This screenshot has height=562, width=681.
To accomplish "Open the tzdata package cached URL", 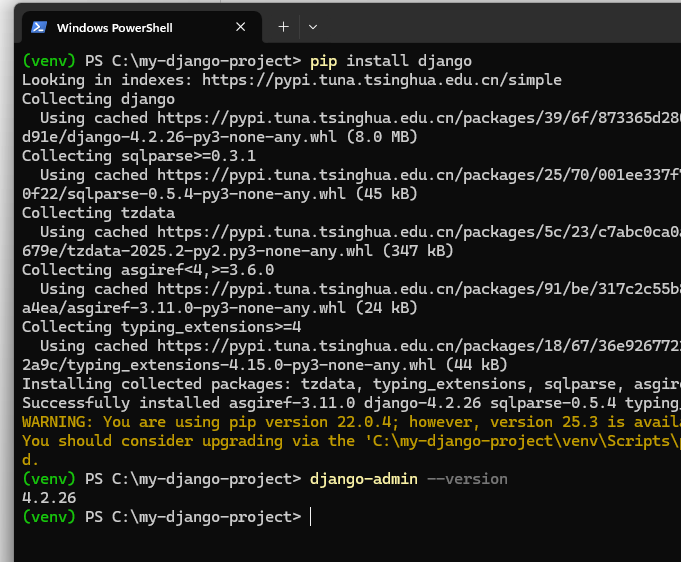I will click(x=400, y=232).
